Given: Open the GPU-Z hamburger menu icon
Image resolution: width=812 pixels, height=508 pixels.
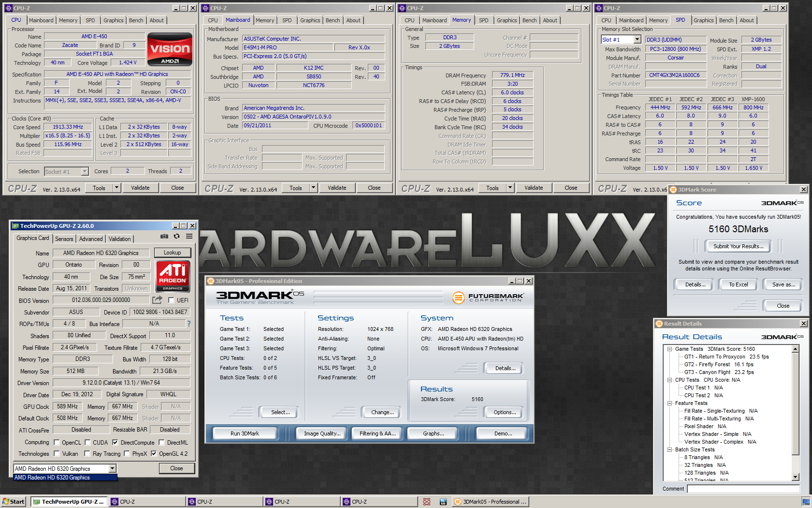Looking at the screenshot, I should click(189, 236).
